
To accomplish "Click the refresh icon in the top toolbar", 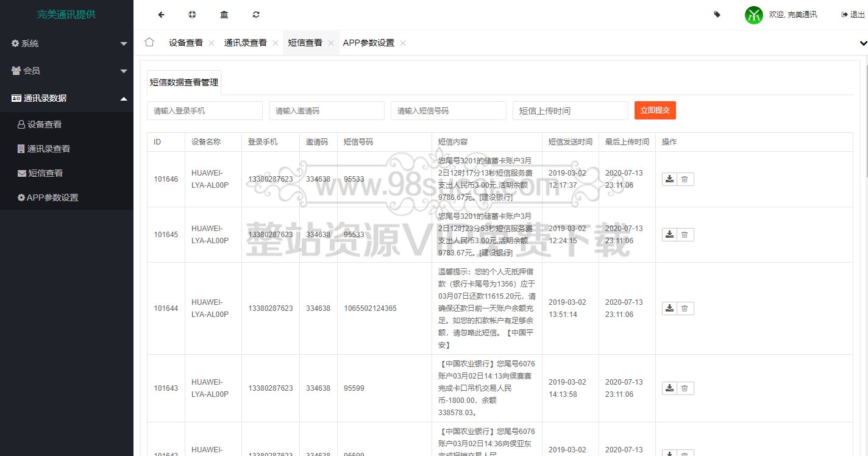I will [x=255, y=14].
